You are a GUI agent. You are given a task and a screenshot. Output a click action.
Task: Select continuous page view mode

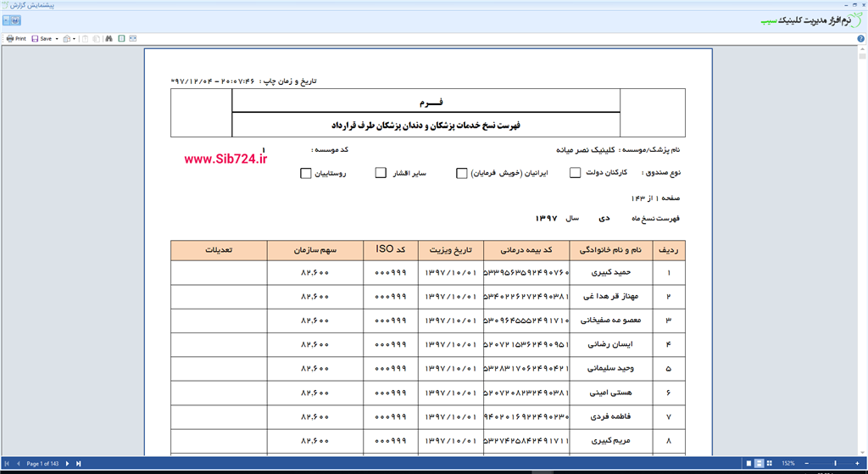click(760, 464)
